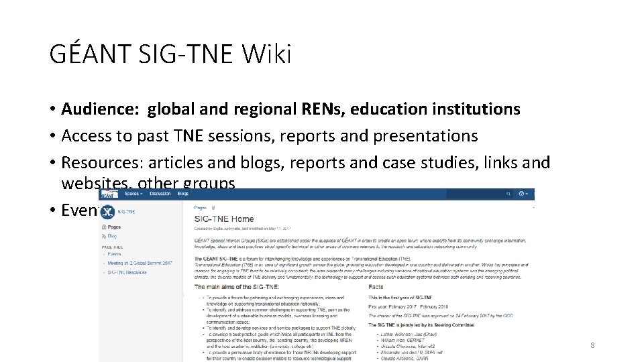Click the GCC link in charter line
Screen dimensions: 644x362
508,316
